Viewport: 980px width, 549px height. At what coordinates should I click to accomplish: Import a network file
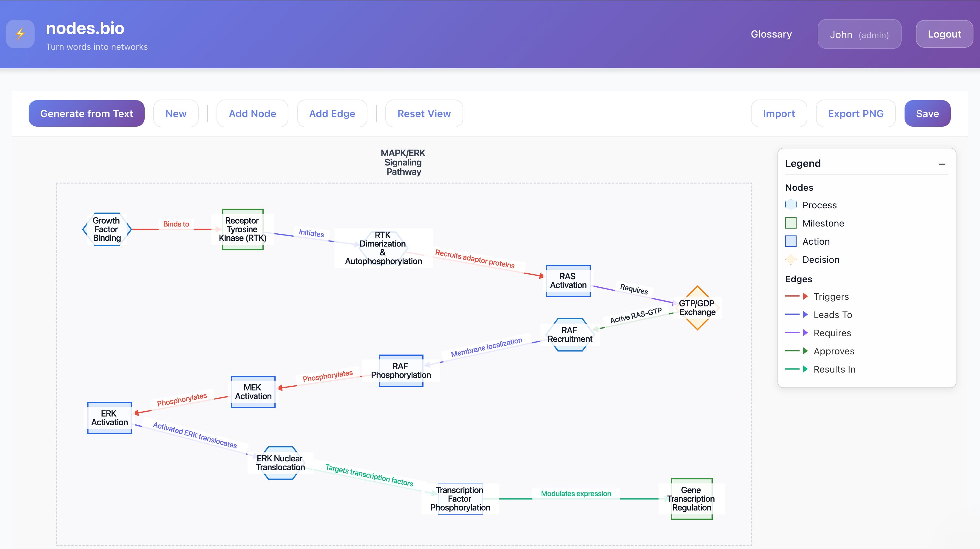[x=779, y=113]
